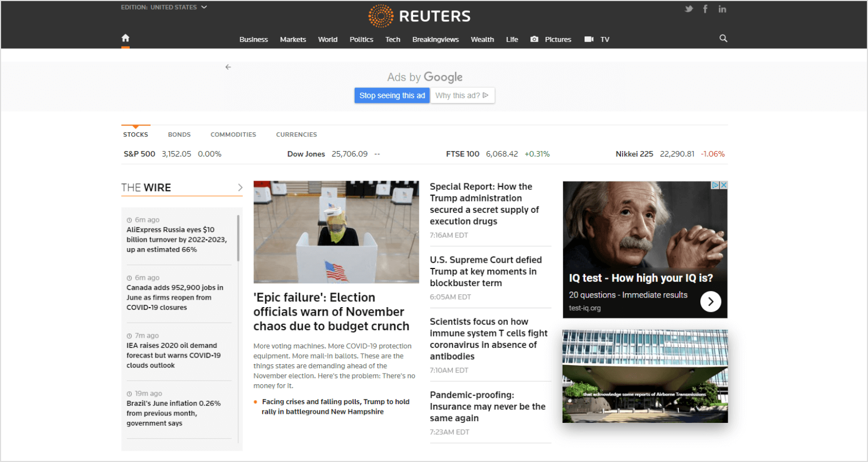This screenshot has height=462, width=868.
Task: Open Special Report execution drugs story
Action: point(484,204)
